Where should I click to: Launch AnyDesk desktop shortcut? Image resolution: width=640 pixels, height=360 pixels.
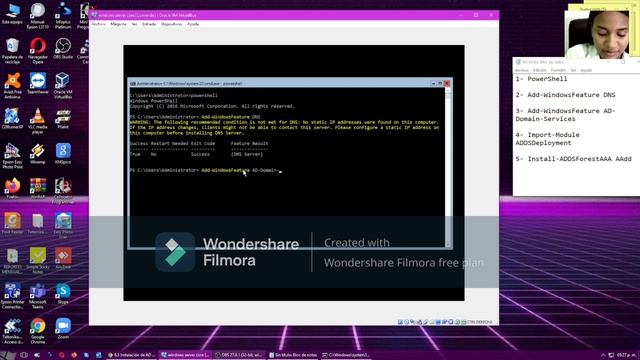click(x=63, y=258)
